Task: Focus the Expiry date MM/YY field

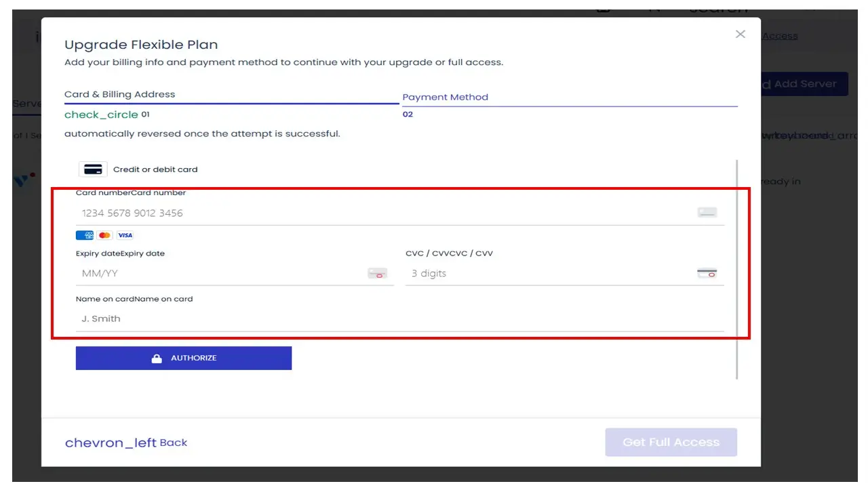Action: (235, 274)
